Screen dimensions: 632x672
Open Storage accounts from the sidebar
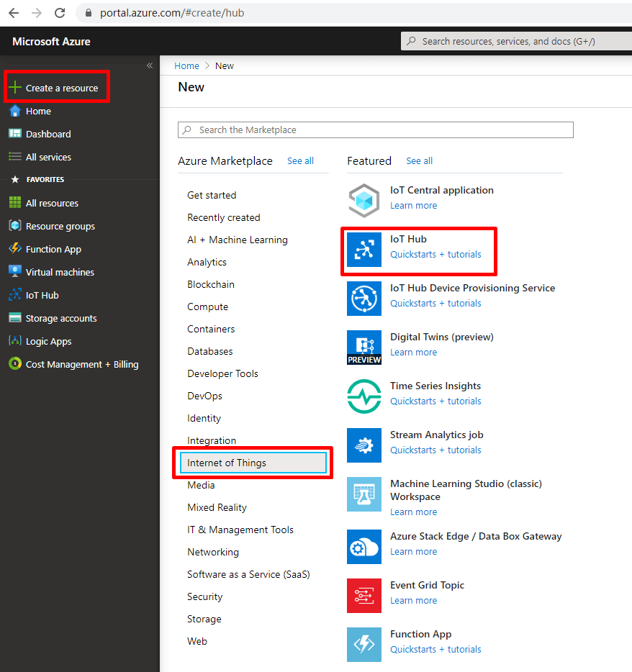61,318
